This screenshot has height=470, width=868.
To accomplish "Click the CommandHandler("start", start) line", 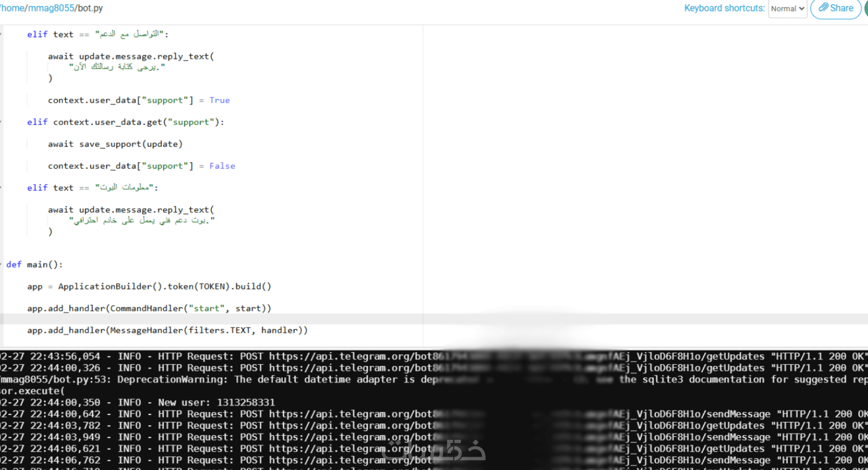I will 149,308.
